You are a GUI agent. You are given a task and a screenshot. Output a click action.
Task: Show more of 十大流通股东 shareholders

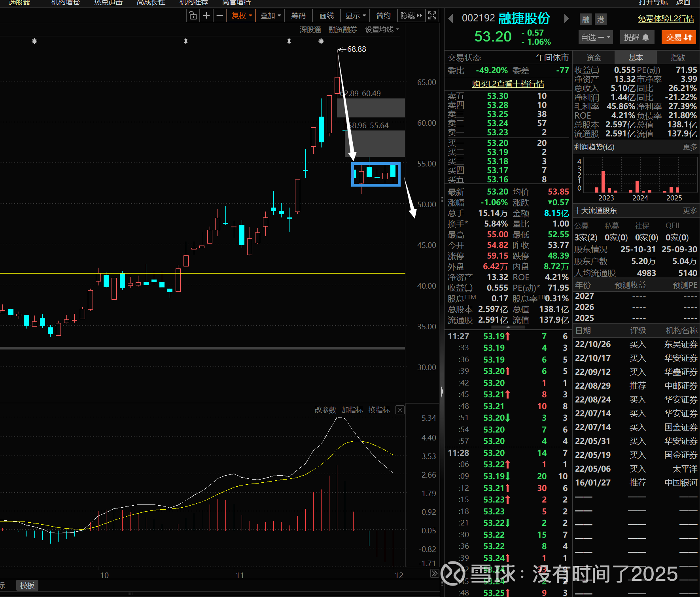click(x=690, y=211)
